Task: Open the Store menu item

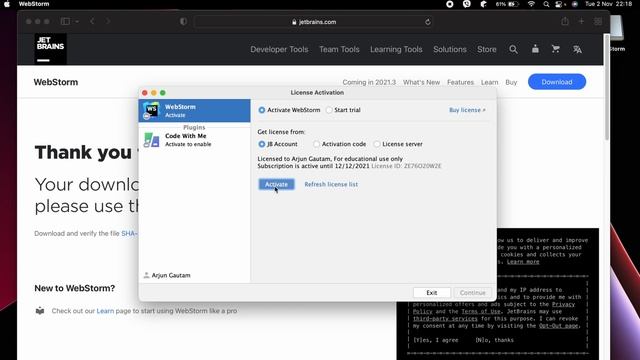Action: pos(487,49)
